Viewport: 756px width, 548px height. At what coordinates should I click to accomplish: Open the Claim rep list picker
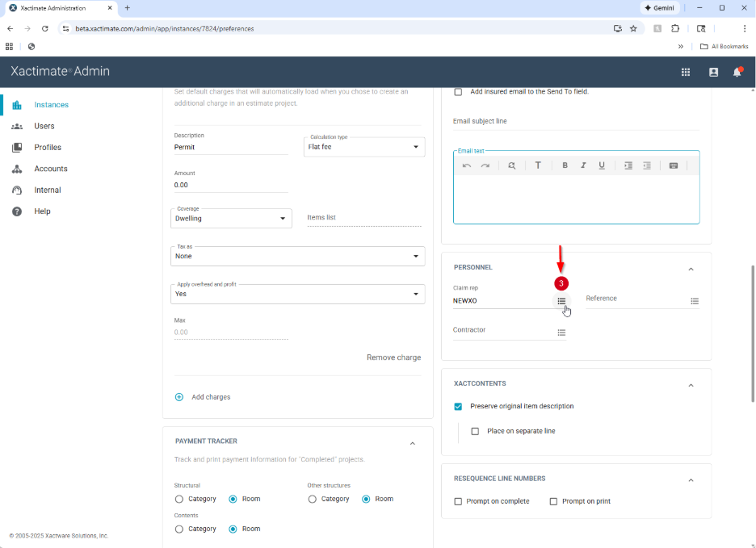pos(561,301)
